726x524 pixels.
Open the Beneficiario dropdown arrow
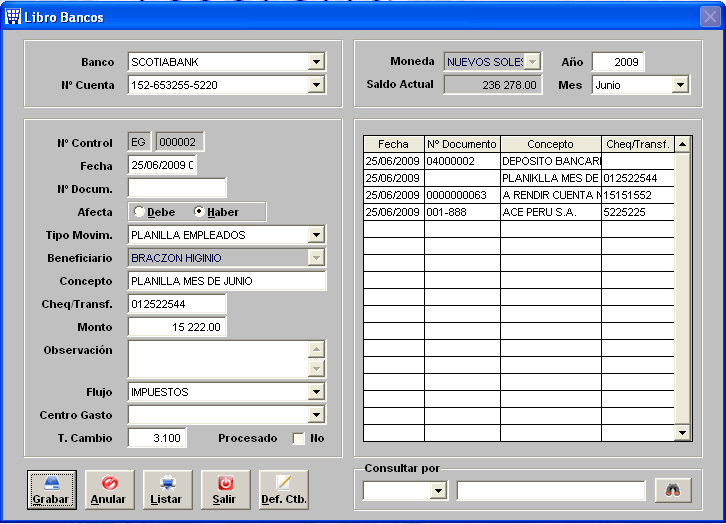(x=316, y=258)
